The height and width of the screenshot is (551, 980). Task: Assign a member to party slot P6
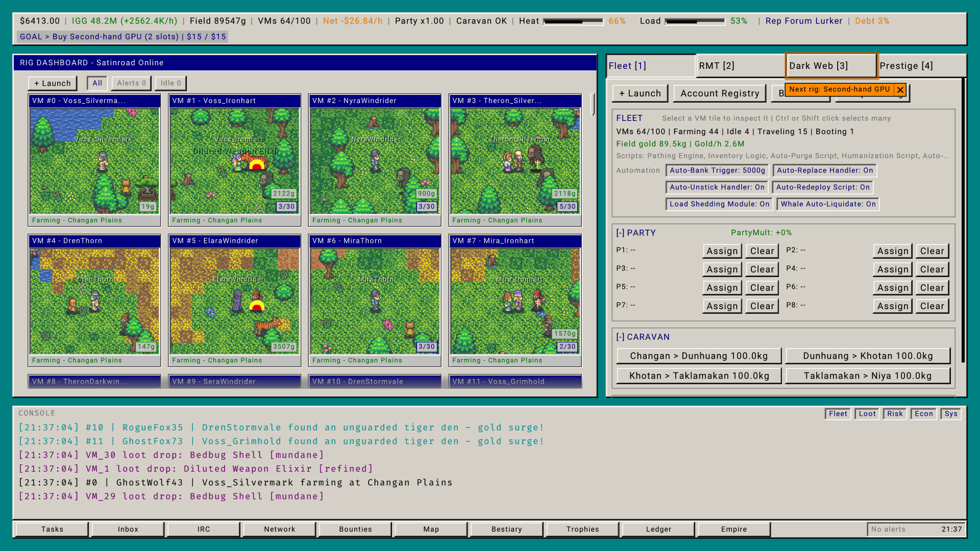pyautogui.click(x=893, y=288)
